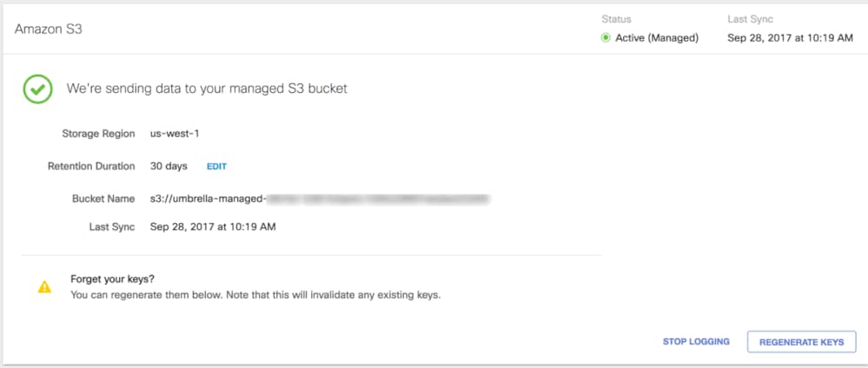Image resolution: width=868 pixels, height=368 pixels.
Task: Click the Bucket Name label
Action: pos(103,199)
